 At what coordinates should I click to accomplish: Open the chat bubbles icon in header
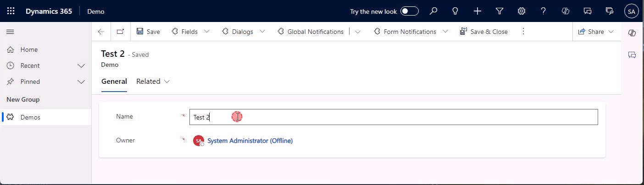(x=588, y=11)
